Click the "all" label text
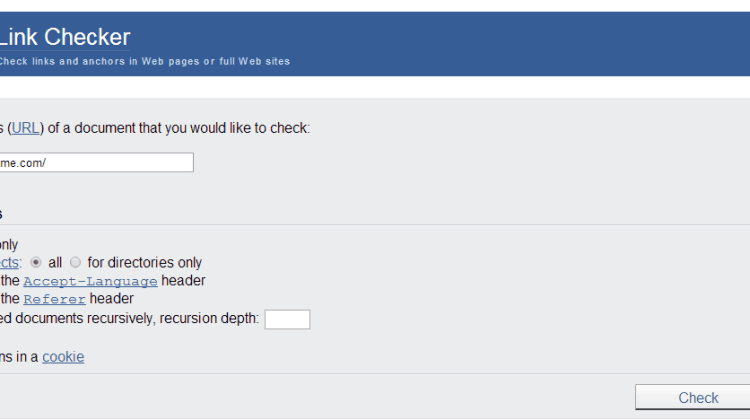Viewport: 750px width, 420px height. [55, 263]
